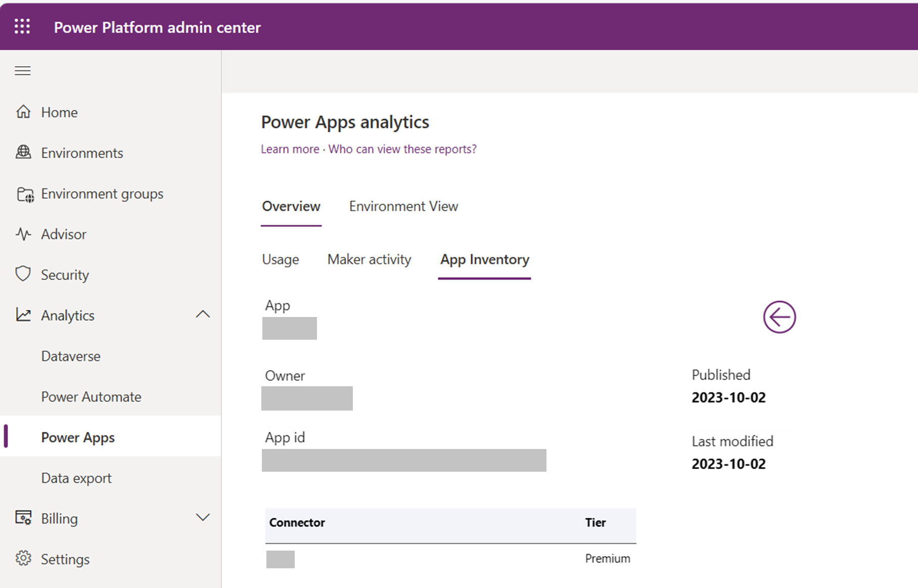Switch to the Environment View tab
This screenshot has width=918, height=588.
pyautogui.click(x=403, y=206)
